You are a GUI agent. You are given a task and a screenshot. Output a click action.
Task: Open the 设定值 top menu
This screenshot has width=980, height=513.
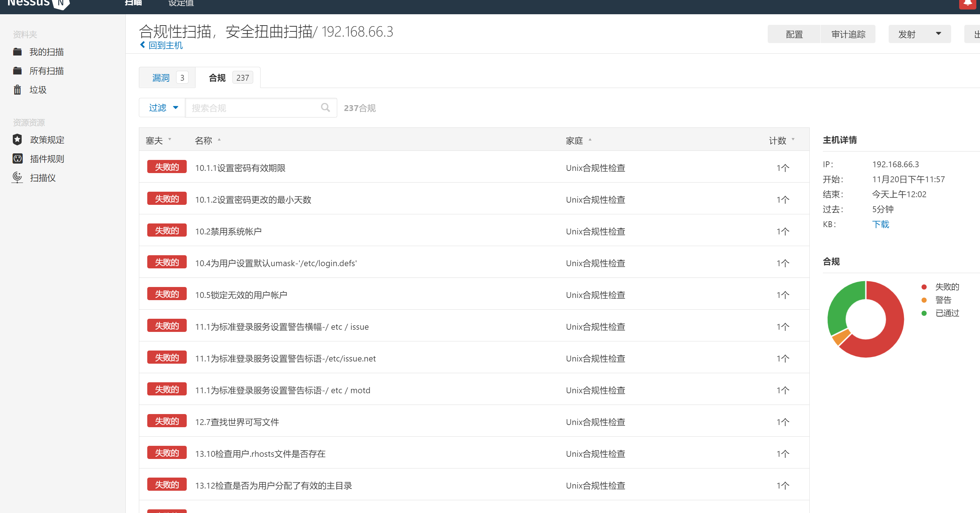coord(181,3)
